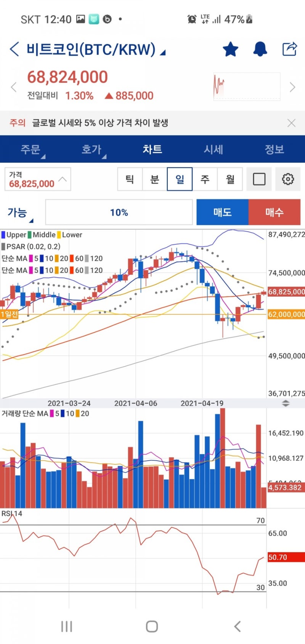Image resolution: width=305 pixels, height=644 pixels.
Task: Switch to 차트 tab
Action: point(152,149)
